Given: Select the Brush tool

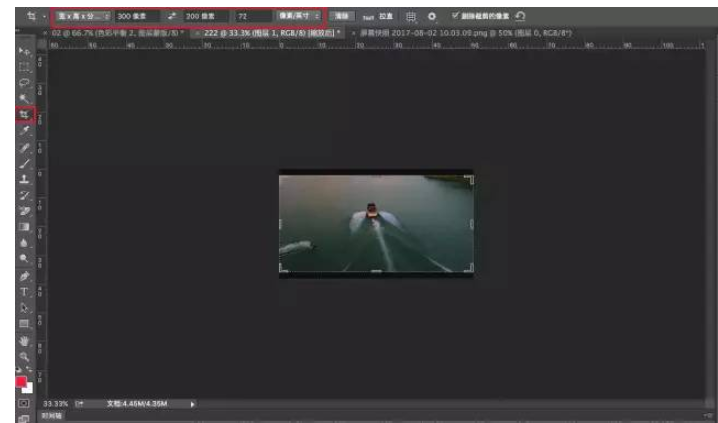Looking at the screenshot, I should (x=24, y=163).
